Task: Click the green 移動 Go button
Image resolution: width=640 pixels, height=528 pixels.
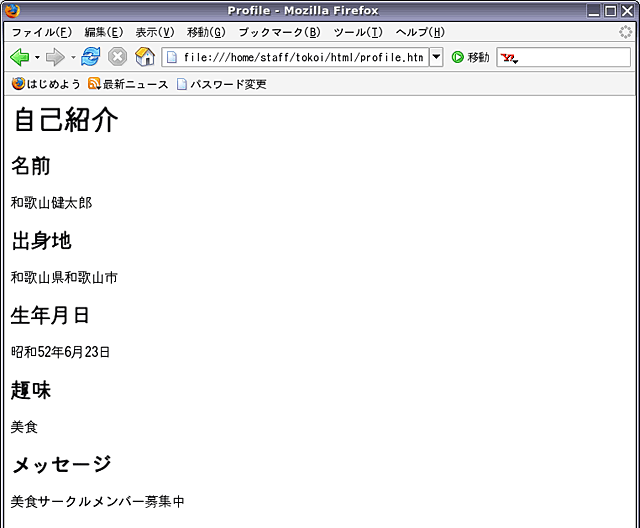Action: tap(470, 57)
